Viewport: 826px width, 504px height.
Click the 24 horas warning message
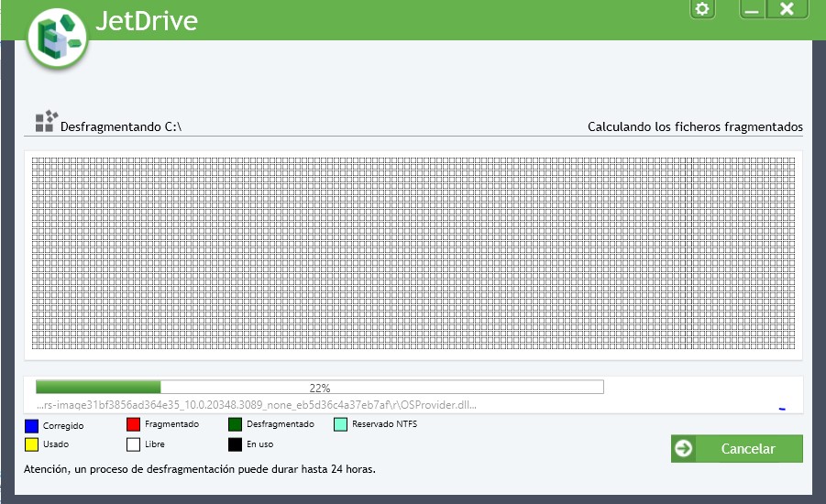click(199, 469)
